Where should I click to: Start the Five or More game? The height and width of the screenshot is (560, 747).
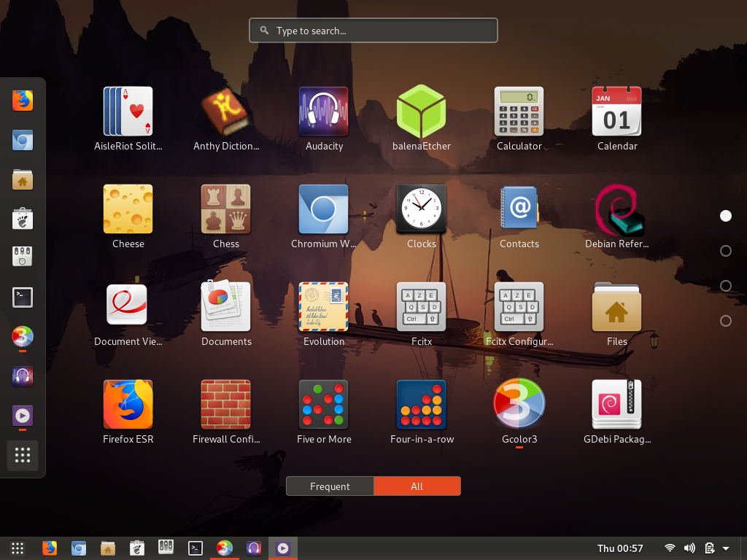pyautogui.click(x=324, y=412)
